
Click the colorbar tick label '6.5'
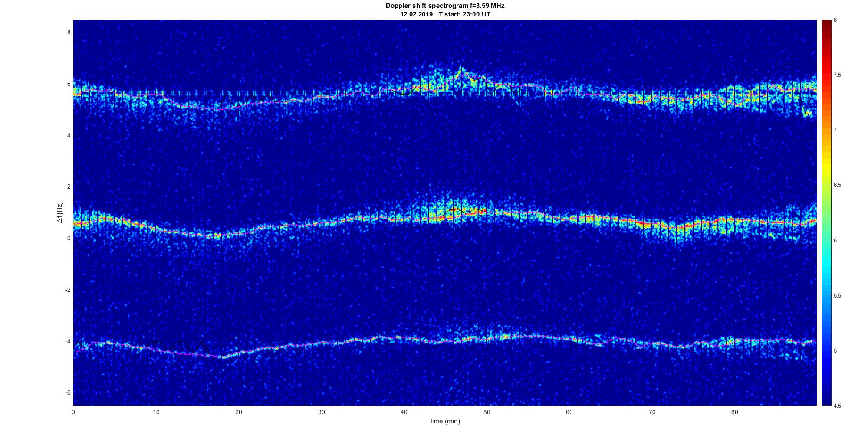tap(838, 185)
